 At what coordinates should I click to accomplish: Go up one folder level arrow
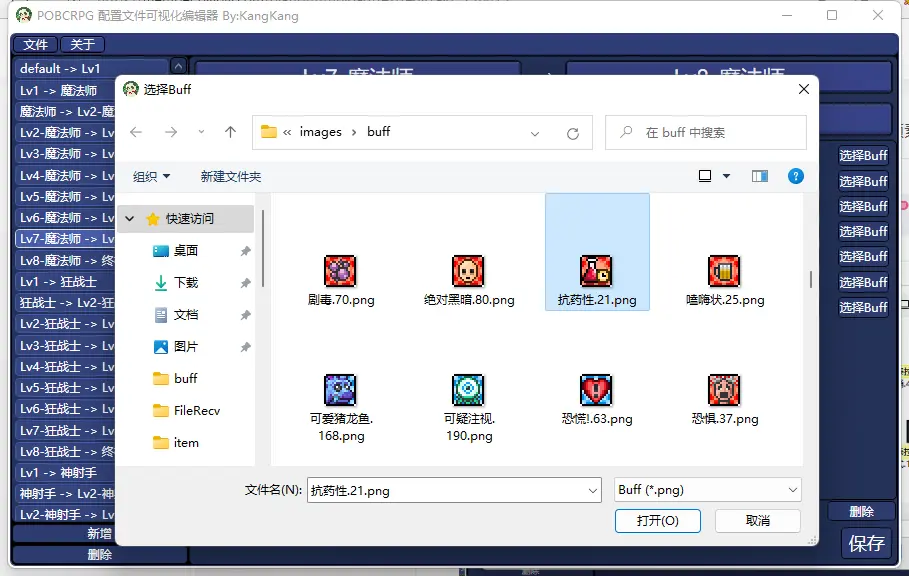pyautogui.click(x=230, y=132)
